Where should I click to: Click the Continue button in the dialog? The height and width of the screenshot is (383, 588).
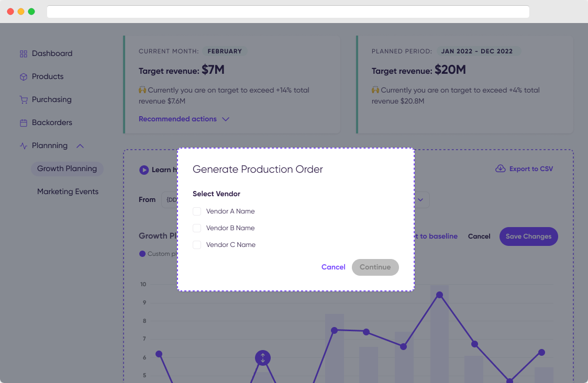click(375, 267)
